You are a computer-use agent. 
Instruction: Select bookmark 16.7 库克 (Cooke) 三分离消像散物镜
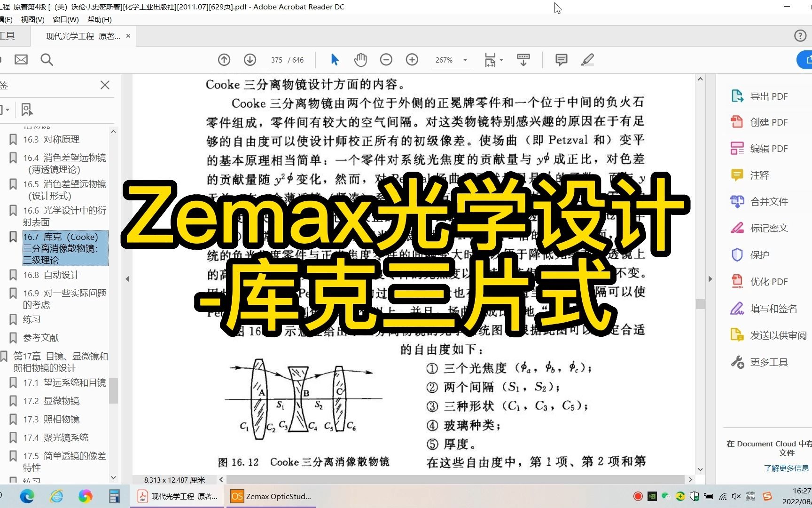point(65,248)
